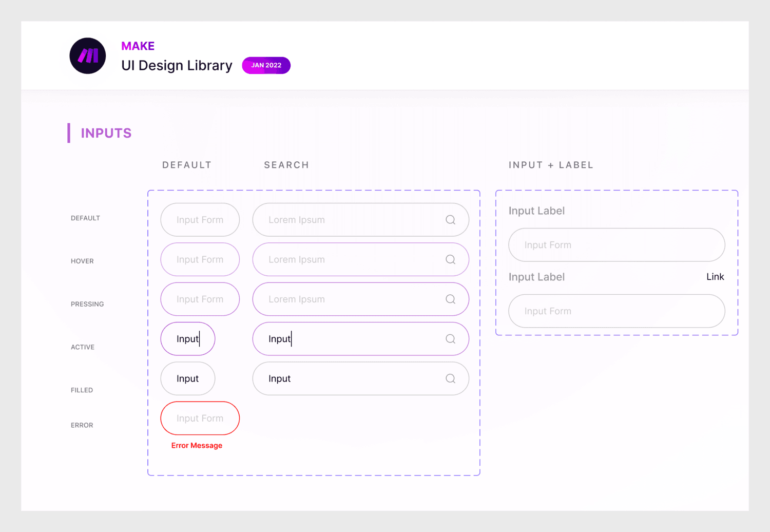
Task: Select the hover-state small Input Form field
Action: [200, 259]
